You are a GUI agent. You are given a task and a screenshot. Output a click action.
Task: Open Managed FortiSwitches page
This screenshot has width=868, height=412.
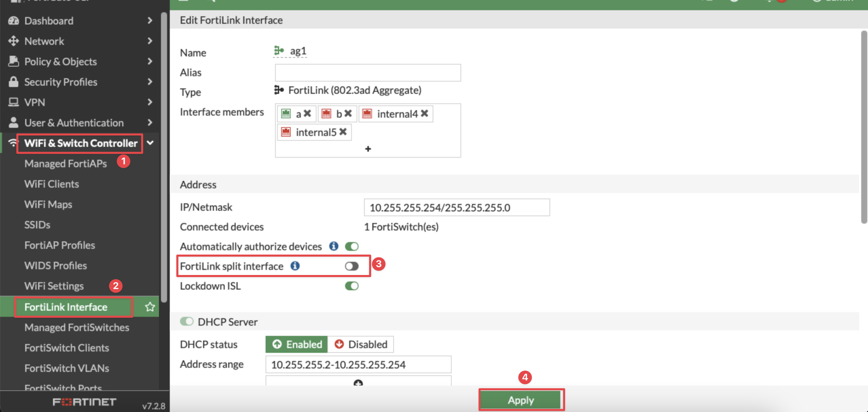pos(77,327)
